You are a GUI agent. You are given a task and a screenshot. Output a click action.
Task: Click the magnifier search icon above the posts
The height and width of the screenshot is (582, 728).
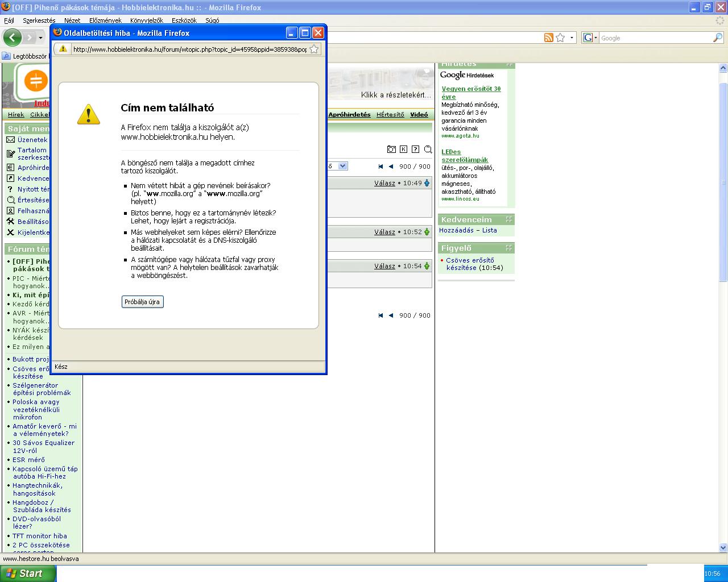[x=428, y=150]
